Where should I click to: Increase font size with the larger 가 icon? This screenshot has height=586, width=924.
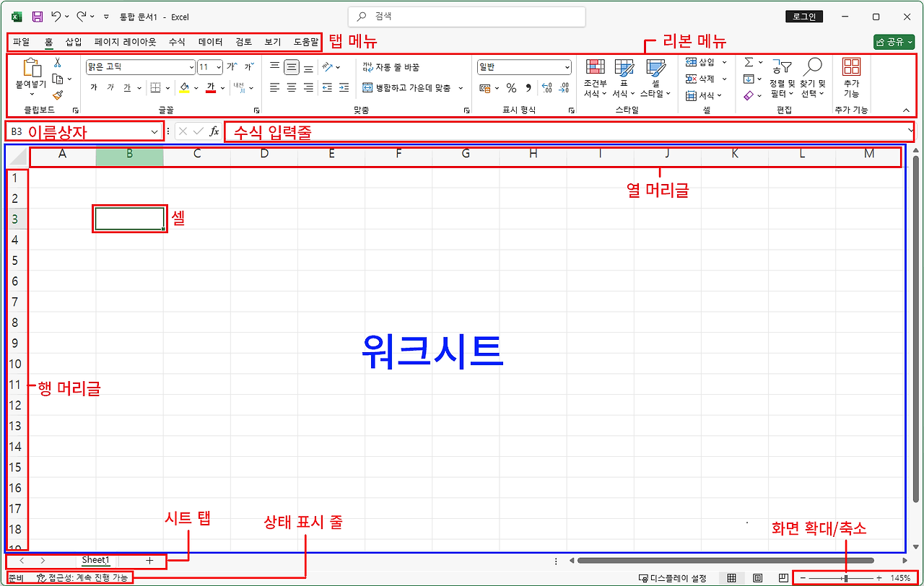click(x=232, y=66)
